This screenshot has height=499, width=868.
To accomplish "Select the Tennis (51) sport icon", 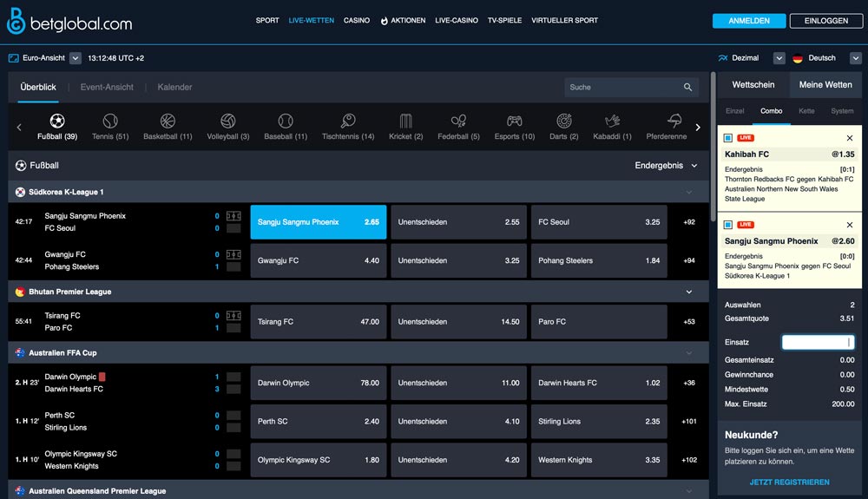I will click(x=110, y=121).
